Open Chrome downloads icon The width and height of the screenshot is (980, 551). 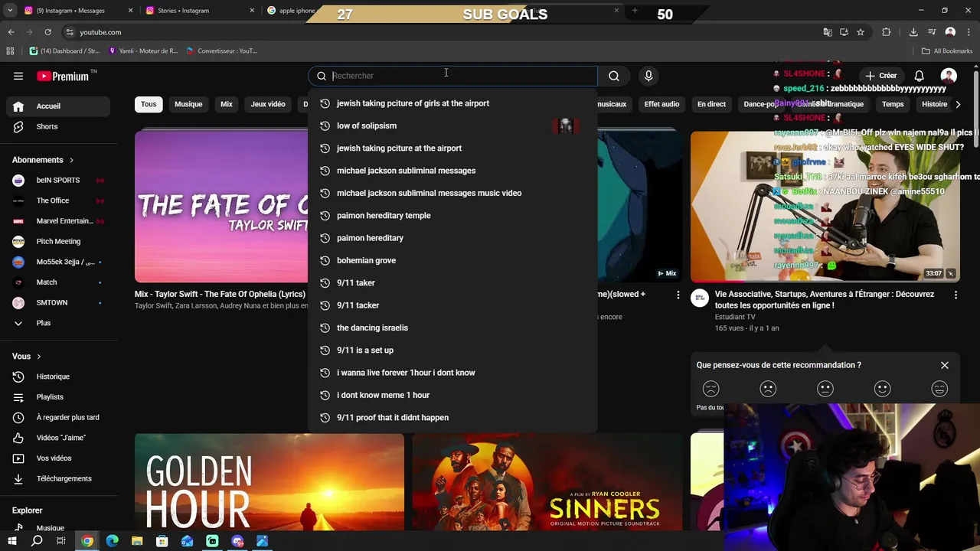[x=913, y=32]
